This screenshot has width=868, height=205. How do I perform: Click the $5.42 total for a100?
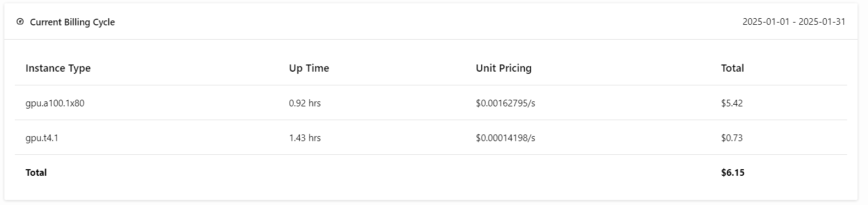pyautogui.click(x=732, y=103)
